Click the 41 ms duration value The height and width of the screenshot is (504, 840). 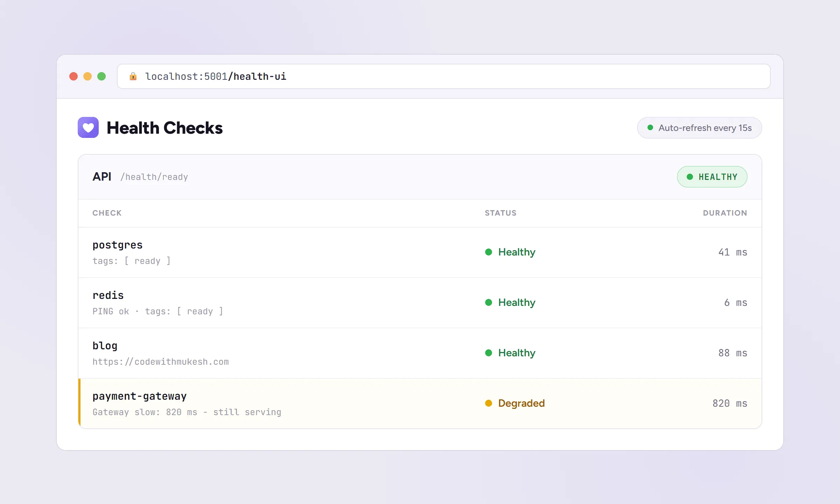coord(733,252)
